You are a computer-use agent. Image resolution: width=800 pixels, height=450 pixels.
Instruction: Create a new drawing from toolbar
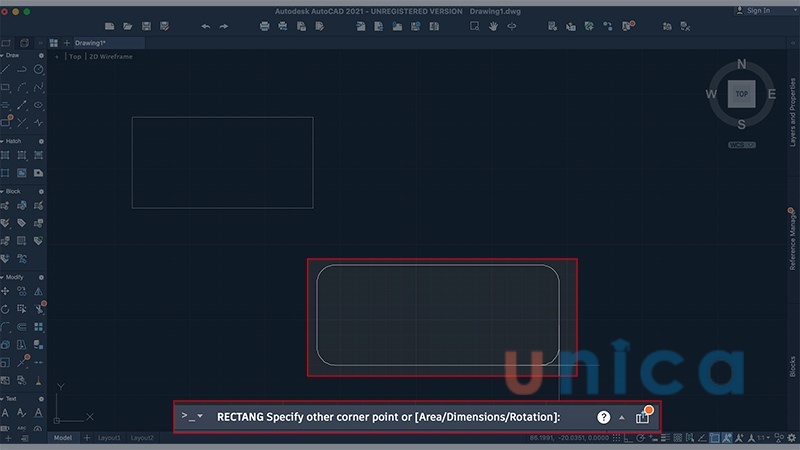coord(109,26)
